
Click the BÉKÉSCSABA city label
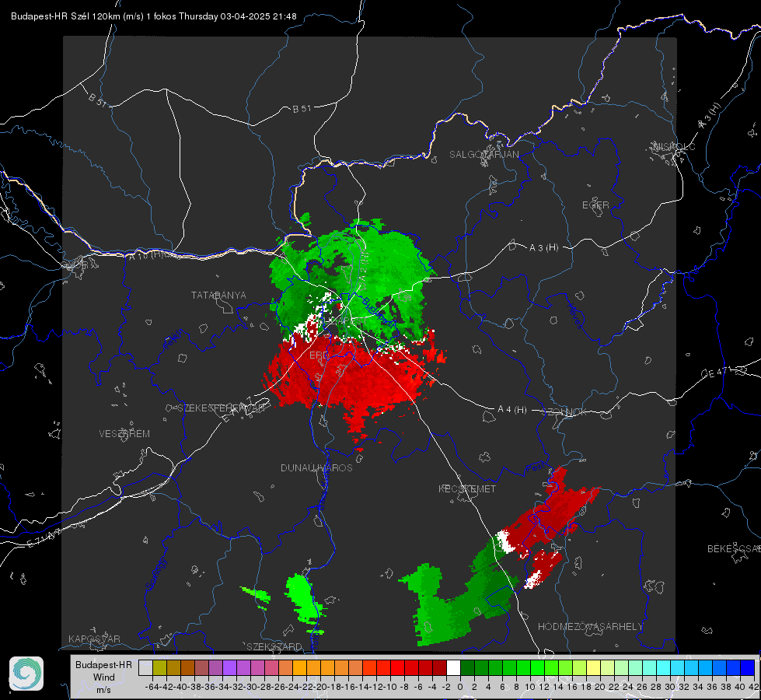pos(734,548)
